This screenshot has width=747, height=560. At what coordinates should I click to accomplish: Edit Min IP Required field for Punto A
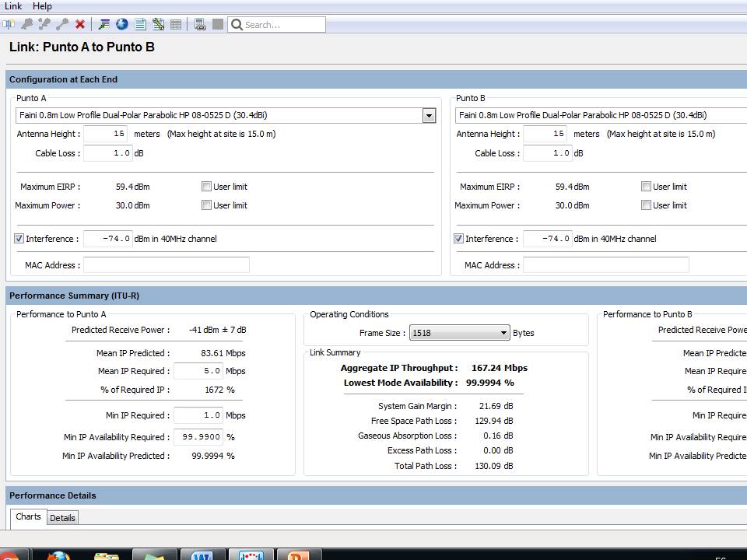198,415
